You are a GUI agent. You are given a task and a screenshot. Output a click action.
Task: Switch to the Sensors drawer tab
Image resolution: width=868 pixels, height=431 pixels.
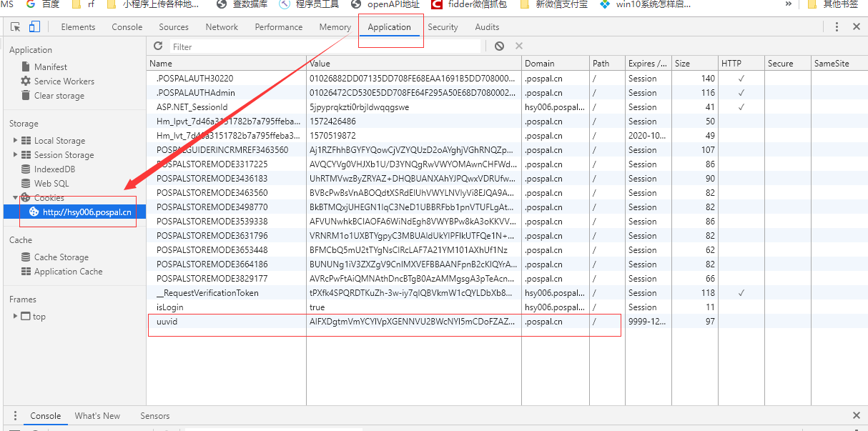[155, 415]
